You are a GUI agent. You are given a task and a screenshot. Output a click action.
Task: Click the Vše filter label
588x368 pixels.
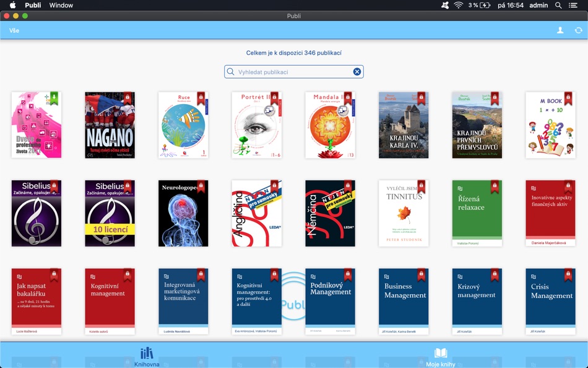tap(14, 30)
